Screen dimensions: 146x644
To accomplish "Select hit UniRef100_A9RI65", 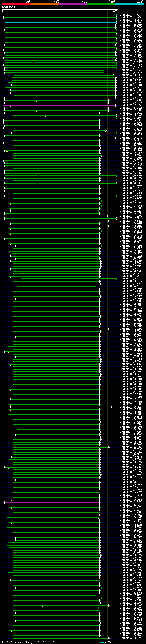I will pyautogui.click(x=131, y=22).
